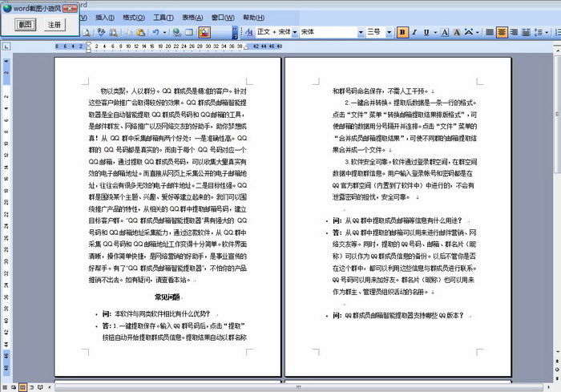
Task: Click the question line 本软件与同类软件相比有什么优势？
Action: [162, 314]
